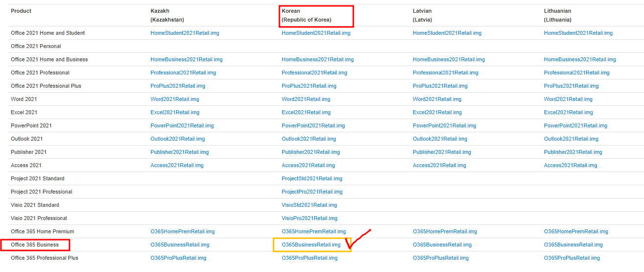
Task: Download Lithuanian O365ProPlusRetail.img
Action: 572,258
